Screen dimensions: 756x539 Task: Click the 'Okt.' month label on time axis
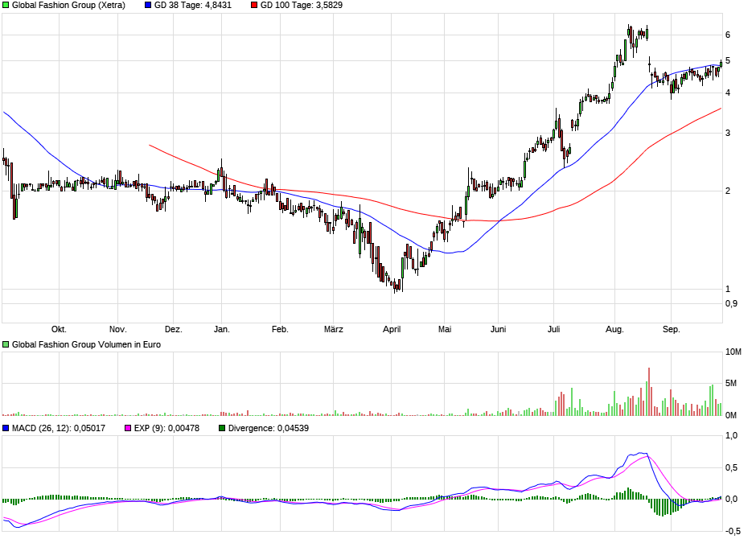(59, 330)
